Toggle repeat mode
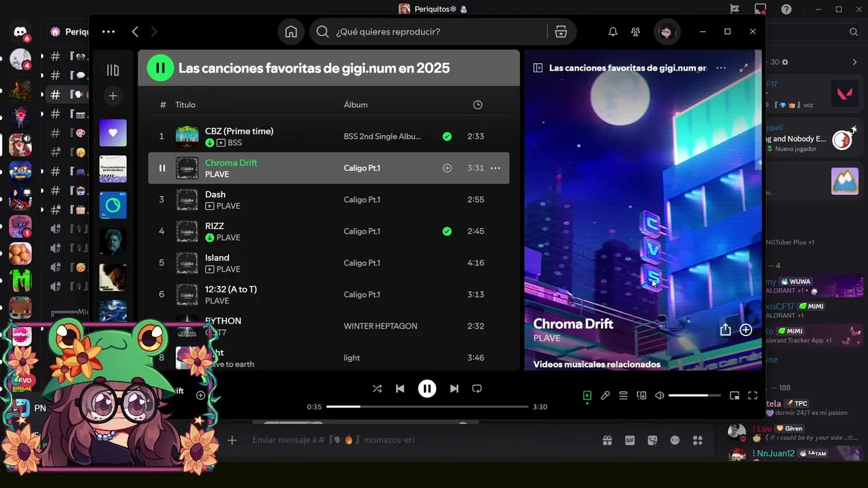This screenshot has width=868, height=488. click(x=477, y=388)
